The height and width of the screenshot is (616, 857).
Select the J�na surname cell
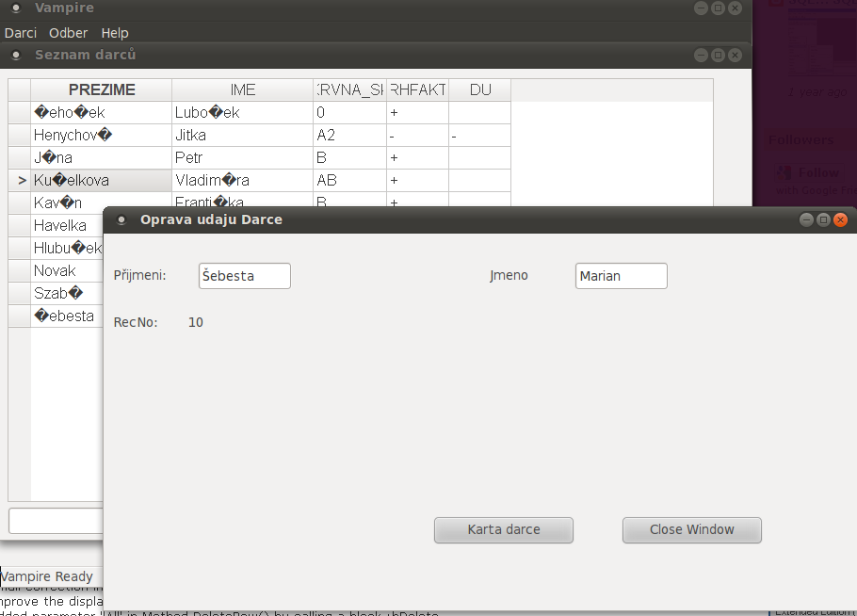101,157
